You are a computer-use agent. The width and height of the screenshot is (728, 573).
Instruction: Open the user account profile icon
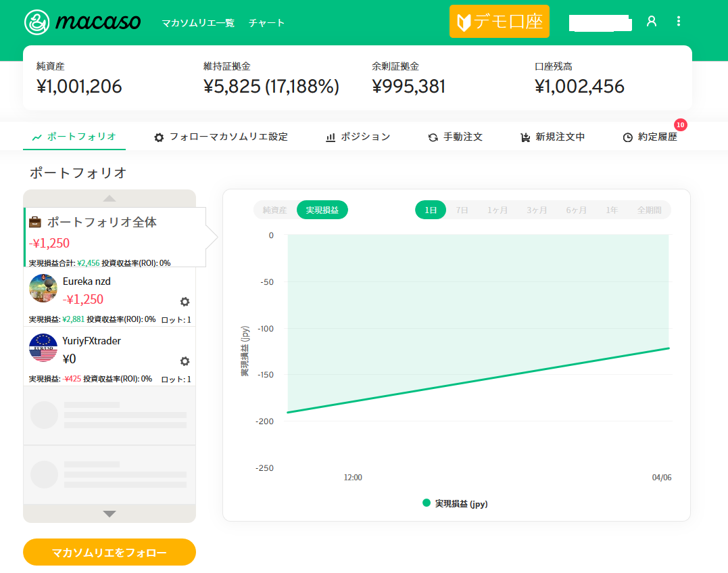click(652, 22)
